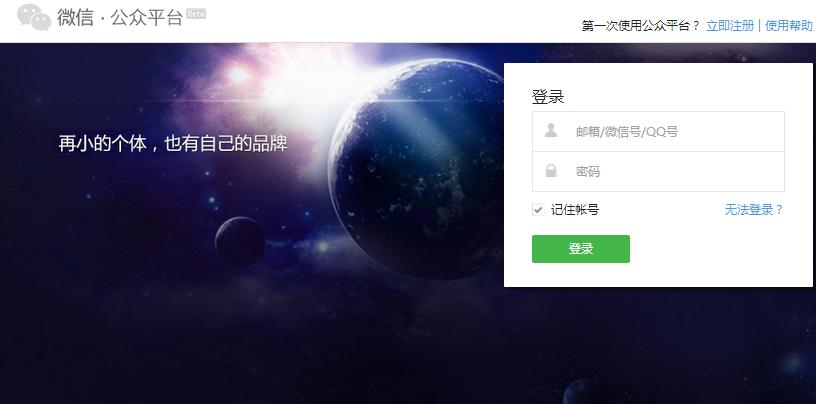Click the small moon in banner image

[x=240, y=242]
